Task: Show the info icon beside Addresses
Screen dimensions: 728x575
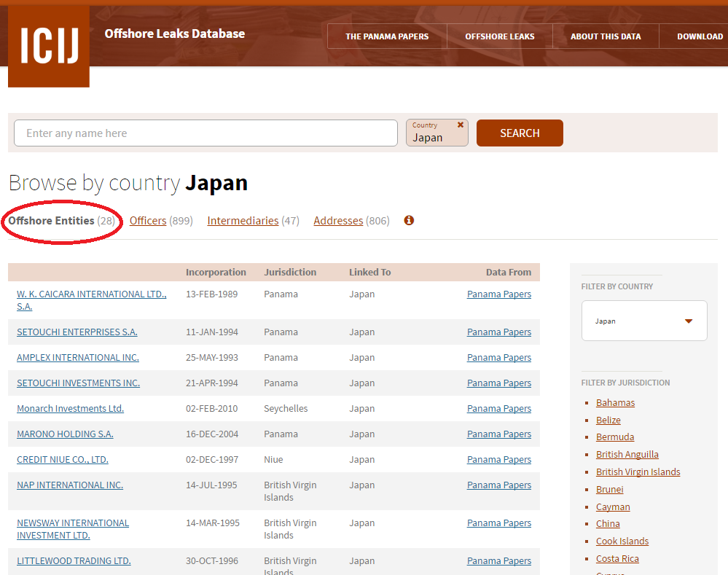Action: (409, 221)
